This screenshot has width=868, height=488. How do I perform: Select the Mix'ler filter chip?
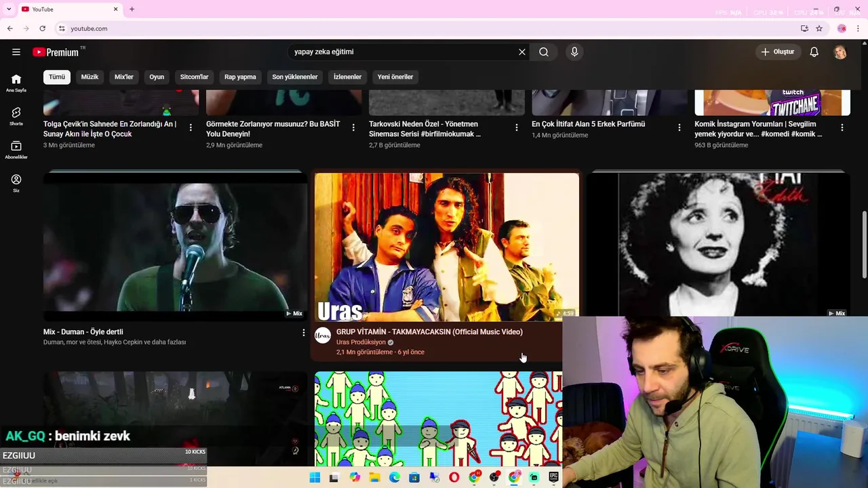pos(124,77)
